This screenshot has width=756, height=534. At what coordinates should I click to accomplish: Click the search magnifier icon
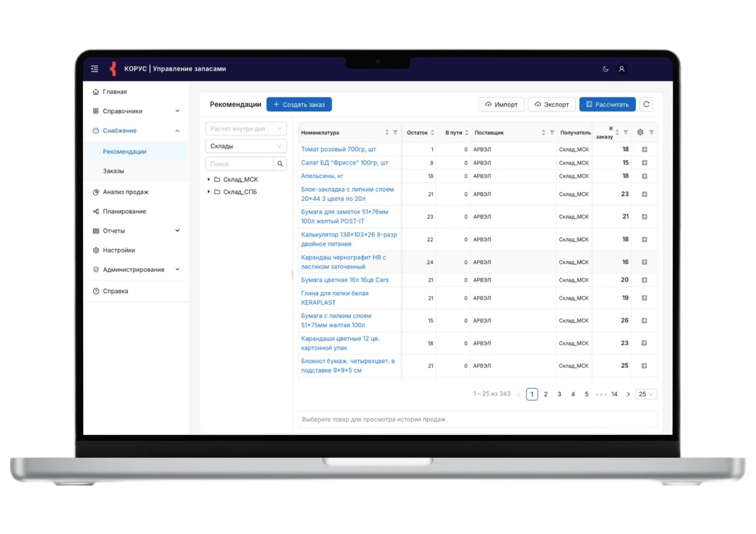280,164
